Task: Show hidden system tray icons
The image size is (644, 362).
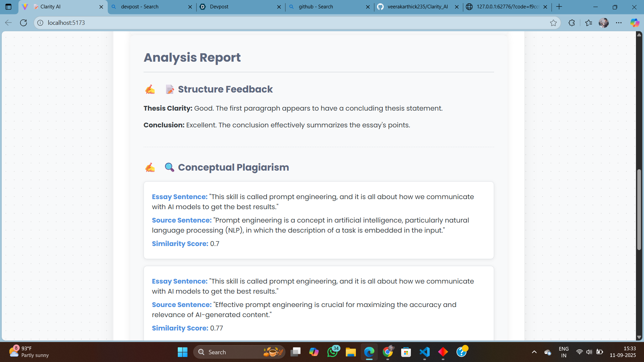Action: (x=534, y=352)
